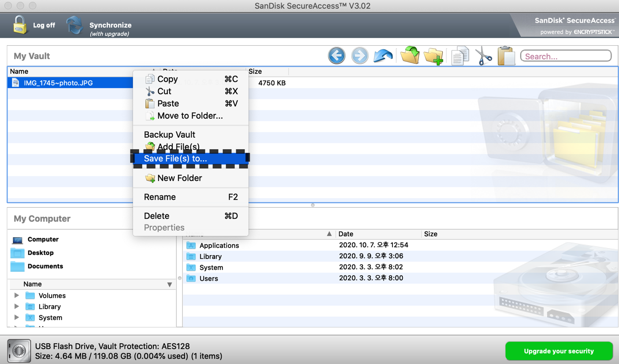Click the Synchronize icon in the header
619x364 pixels.
click(x=75, y=25)
